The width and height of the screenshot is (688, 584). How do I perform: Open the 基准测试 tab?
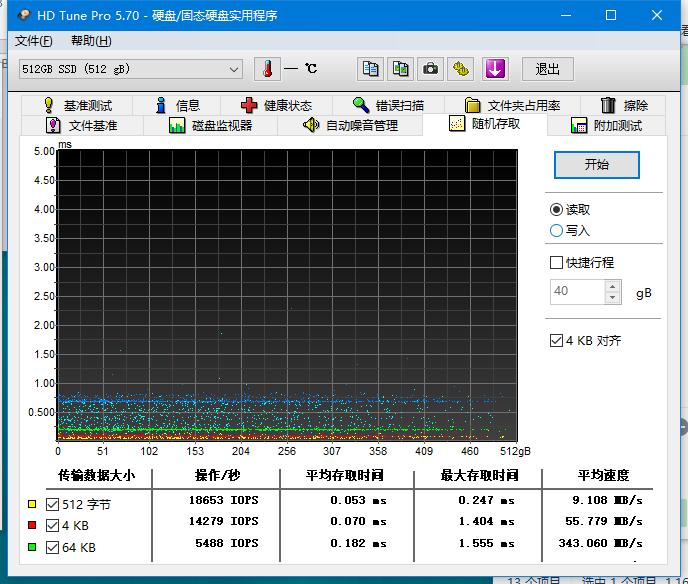[x=77, y=105]
